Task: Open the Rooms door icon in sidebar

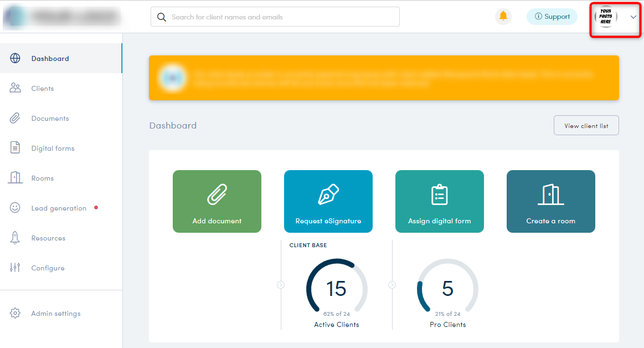Action: [15, 178]
